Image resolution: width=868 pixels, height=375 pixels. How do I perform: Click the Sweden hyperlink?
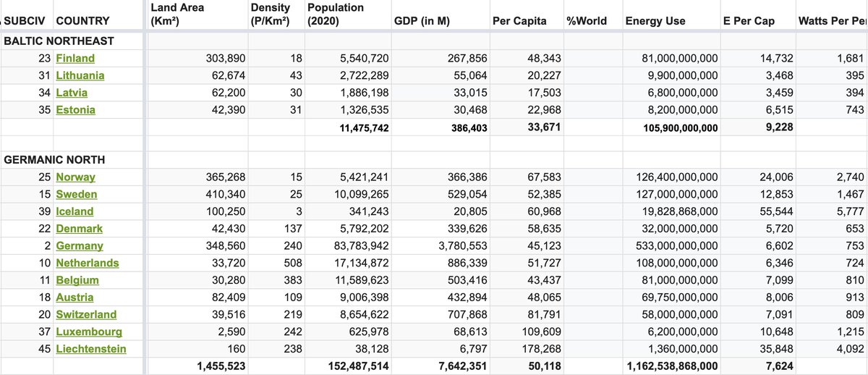coord(76,195)
